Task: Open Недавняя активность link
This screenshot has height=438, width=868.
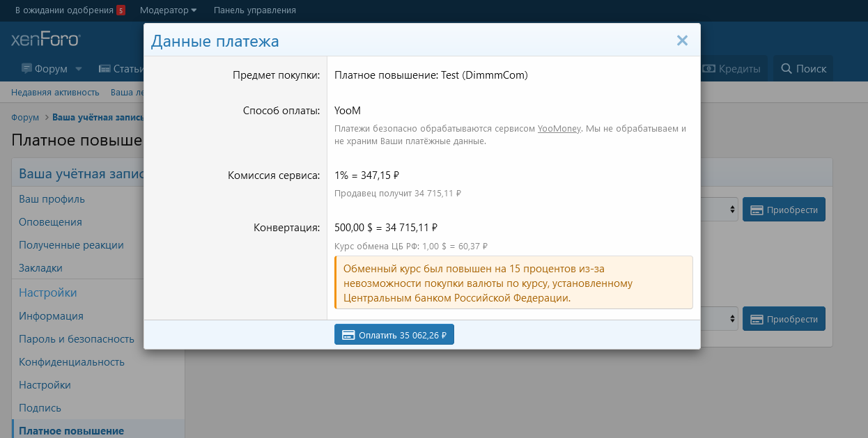Action: pos(55,92)
